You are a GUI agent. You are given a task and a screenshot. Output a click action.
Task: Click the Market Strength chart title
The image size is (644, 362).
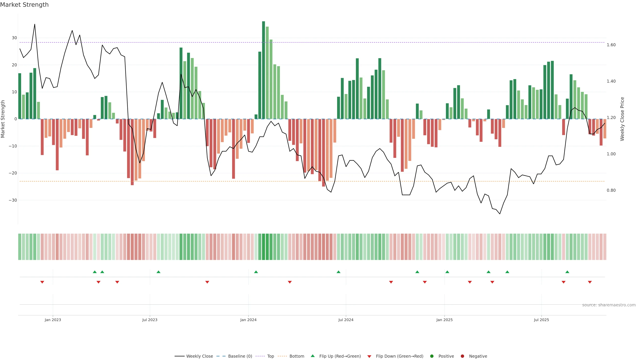tap(24, 5)
